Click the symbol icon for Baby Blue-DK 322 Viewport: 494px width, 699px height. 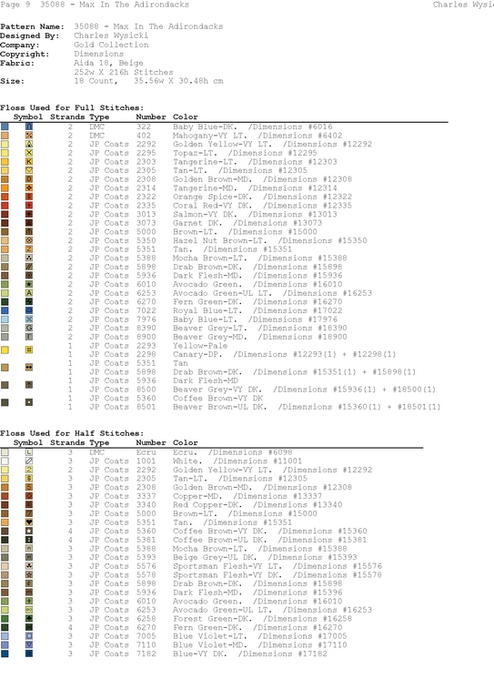[x=29, y=127]
